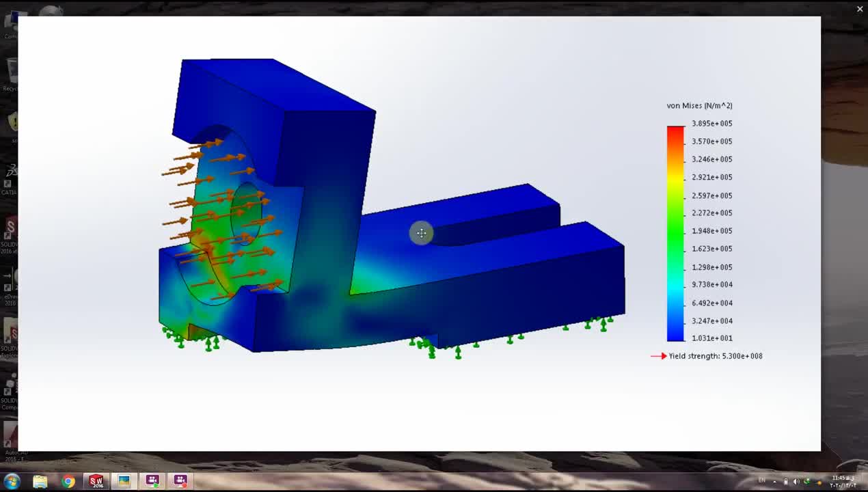
Task: Click the legend value 3.247e+004
Action: pyautogui.click(x=711, y=320)
